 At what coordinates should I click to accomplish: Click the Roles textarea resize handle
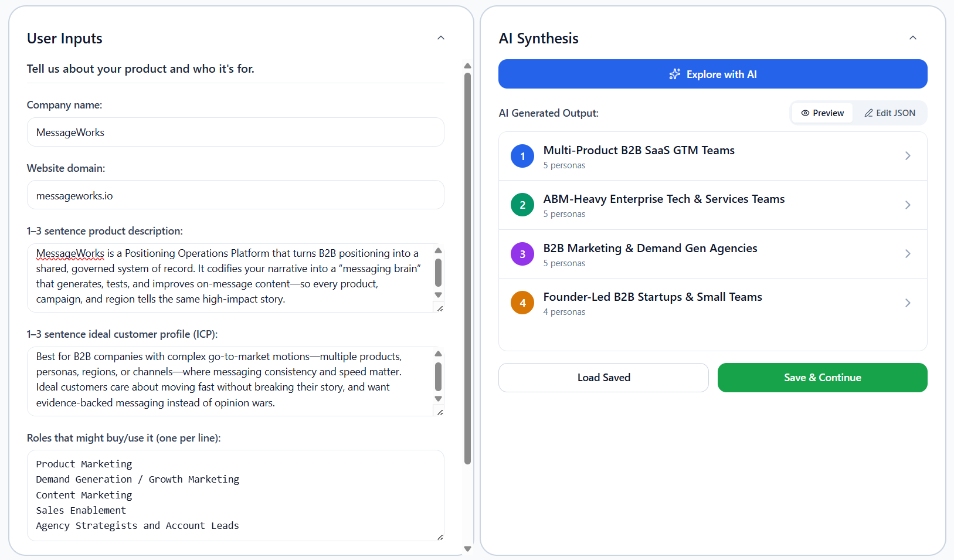click(x=440, y=537)
